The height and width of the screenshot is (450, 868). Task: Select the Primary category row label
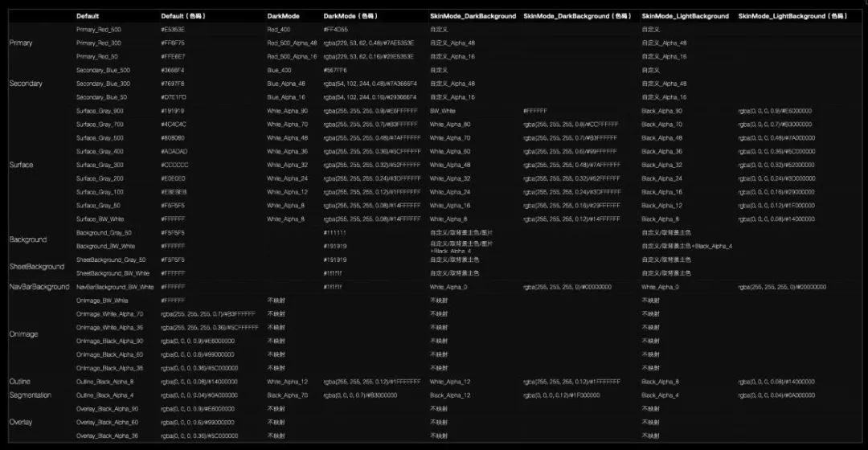[21, 43]
